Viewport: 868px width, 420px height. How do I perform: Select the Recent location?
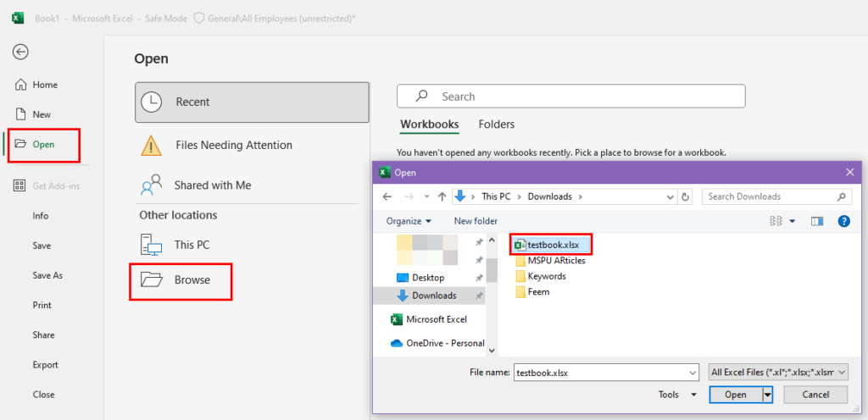click(252, 102)
